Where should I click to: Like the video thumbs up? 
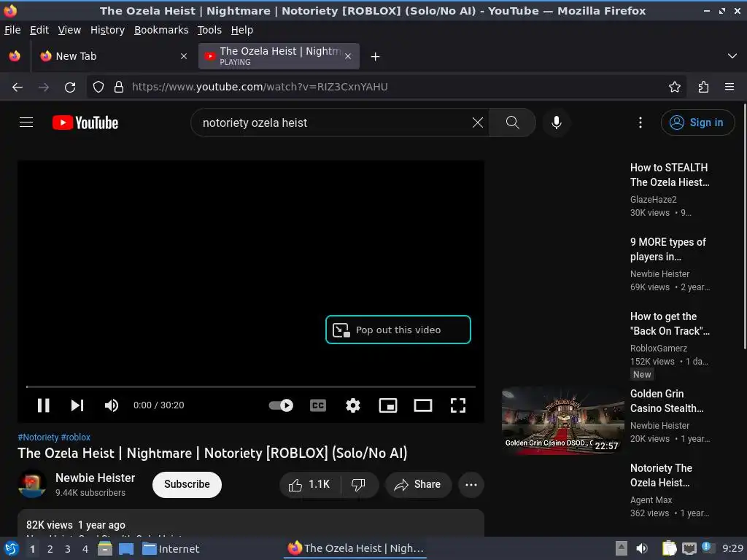click(310, 484)
